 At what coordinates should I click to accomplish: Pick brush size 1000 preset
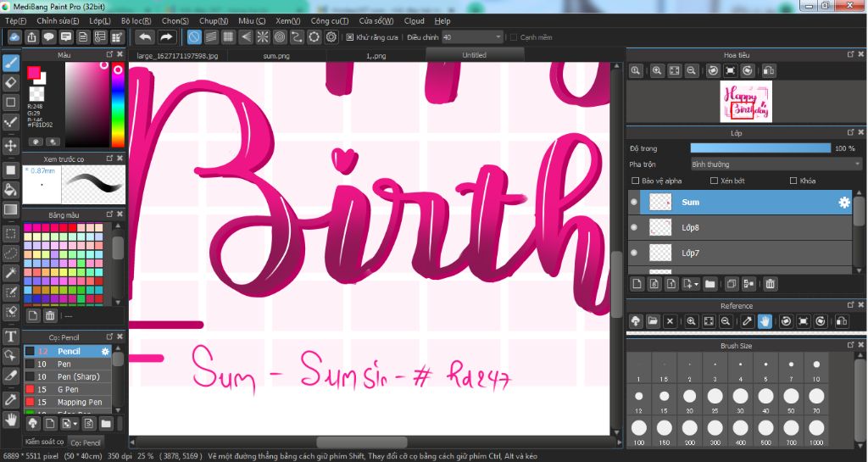click(816, 431)
